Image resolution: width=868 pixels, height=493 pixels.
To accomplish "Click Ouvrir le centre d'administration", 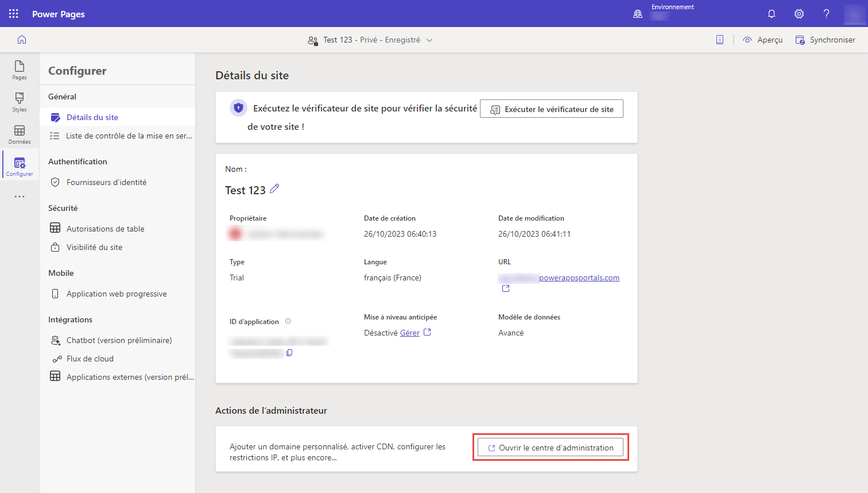I will tap(551, 448).
